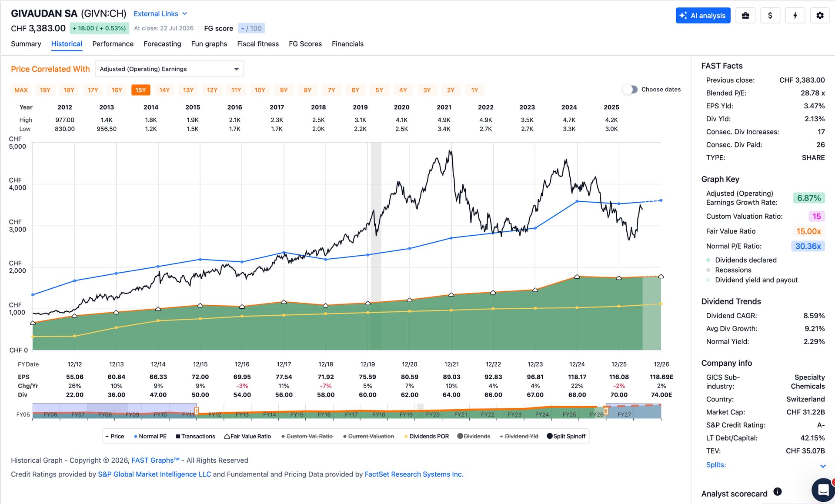This screenshot has width=835, height=504.
Task: Click FY27 on the range timeline
Action: 624,415
